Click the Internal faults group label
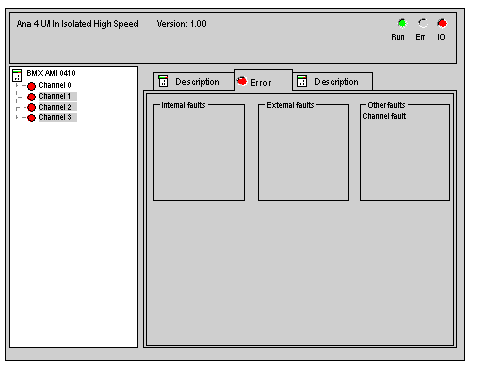The height and width of the screenshot is (372, 480). [183, 105]
